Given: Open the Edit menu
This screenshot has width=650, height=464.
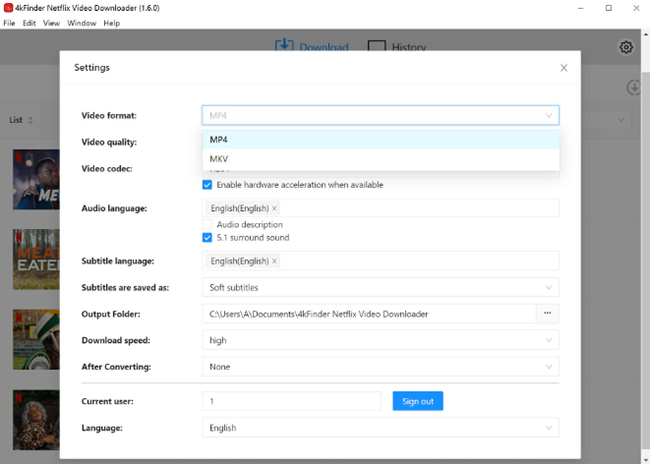Looking at the screenshot, I should [x=29, y=23].
